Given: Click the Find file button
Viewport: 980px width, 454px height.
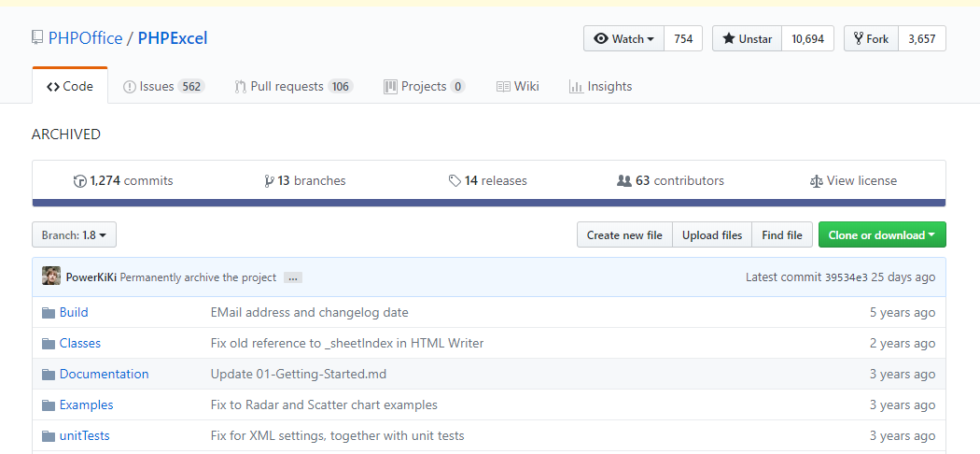Looking at the screenshot, I should [782, 235].
